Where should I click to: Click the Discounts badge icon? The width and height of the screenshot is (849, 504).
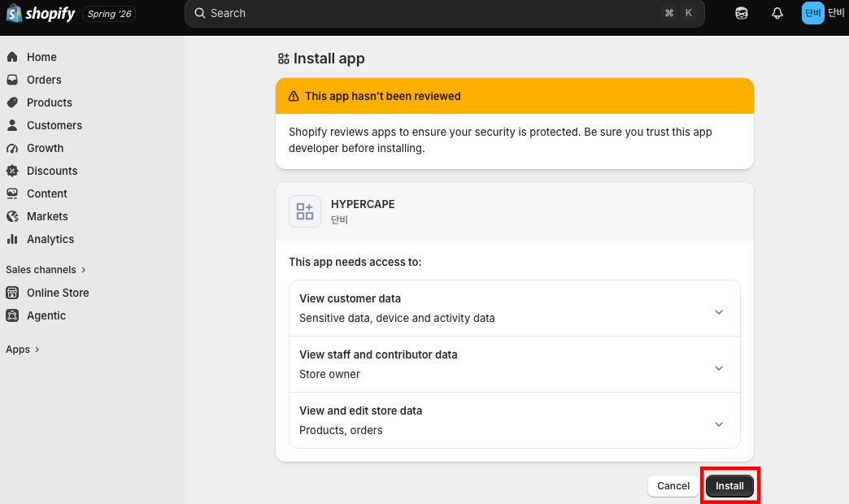pyautogui.click(x=12, y=171)
